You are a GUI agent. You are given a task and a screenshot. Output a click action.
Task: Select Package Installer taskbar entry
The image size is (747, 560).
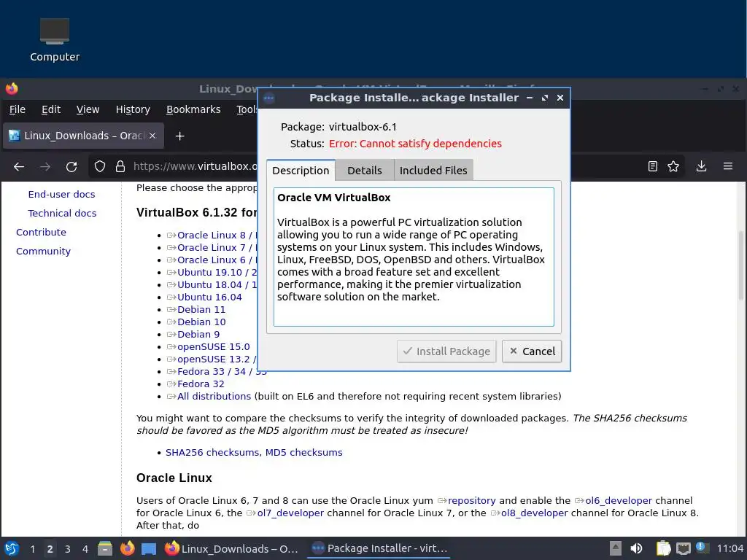[x=379, y=548]
